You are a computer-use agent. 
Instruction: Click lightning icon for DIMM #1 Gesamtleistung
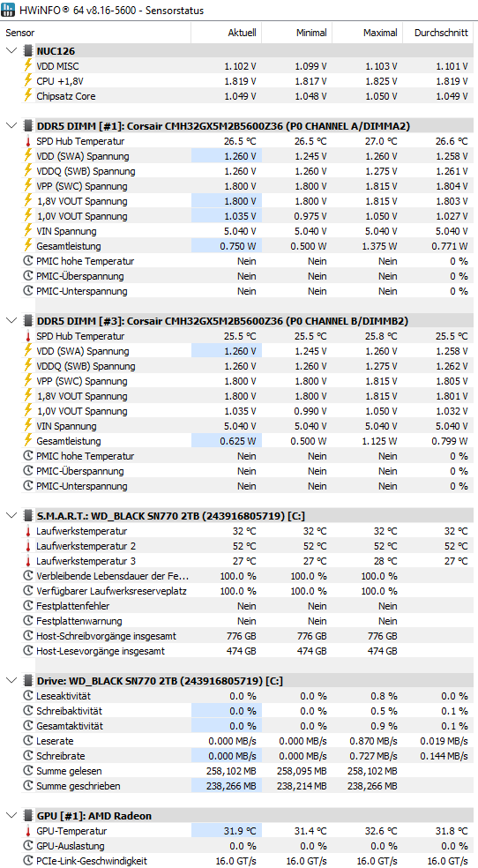click(27, 246)
